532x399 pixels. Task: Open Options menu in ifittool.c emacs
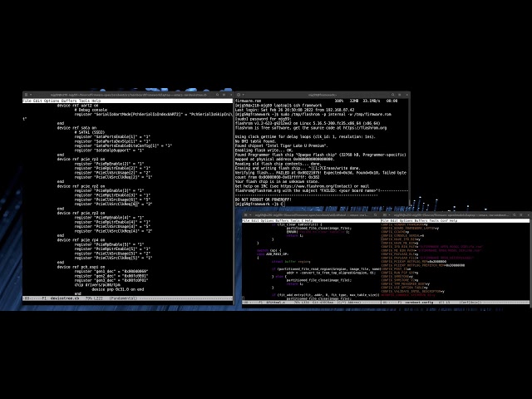(268, 220)
